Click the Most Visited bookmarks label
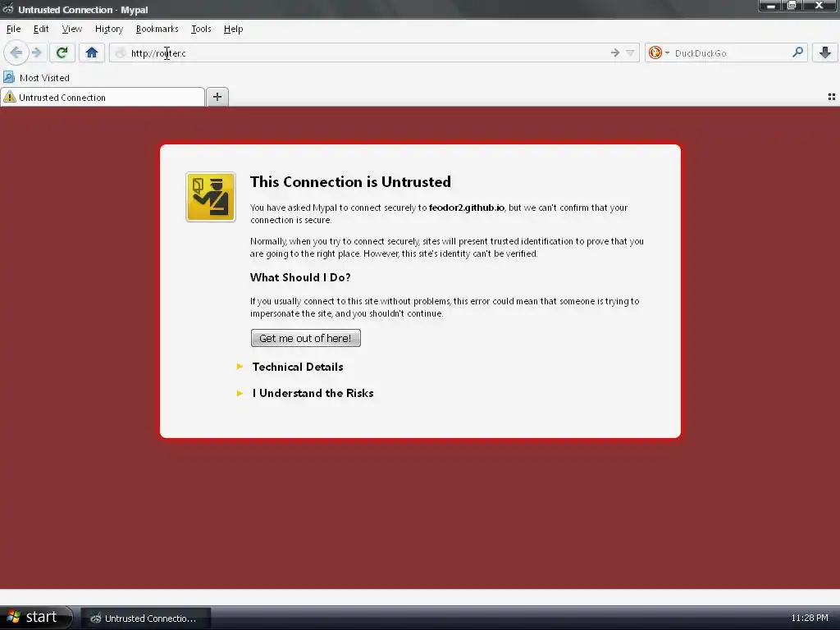 click(x=44, y=78)
